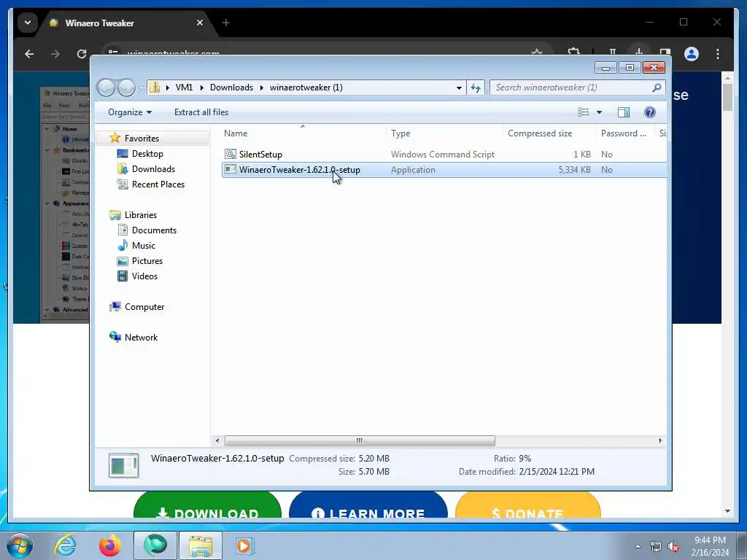Switch to the browser window taskbar button
Viewport: 747px width, 560px height.
click(x=155, y=545)
